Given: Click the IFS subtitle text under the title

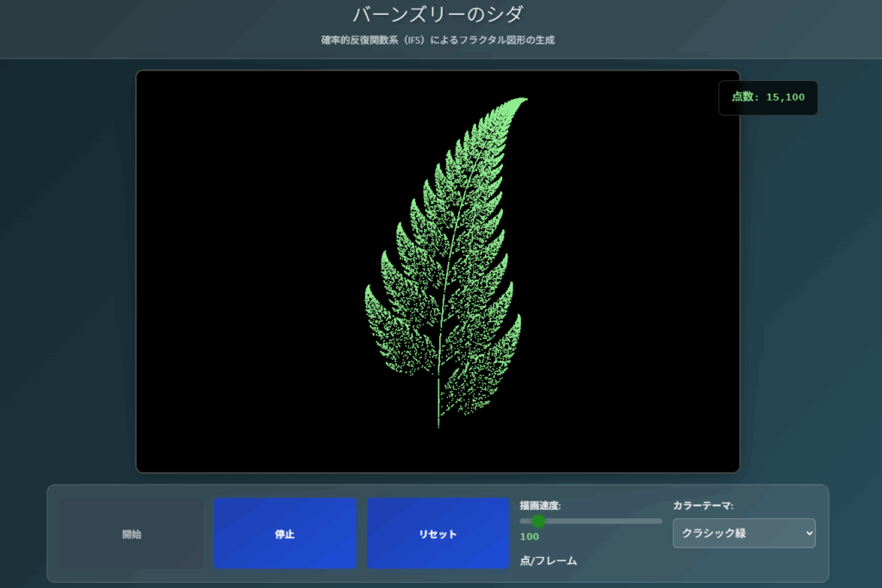Looking at the screenshot, I should 438,40.
